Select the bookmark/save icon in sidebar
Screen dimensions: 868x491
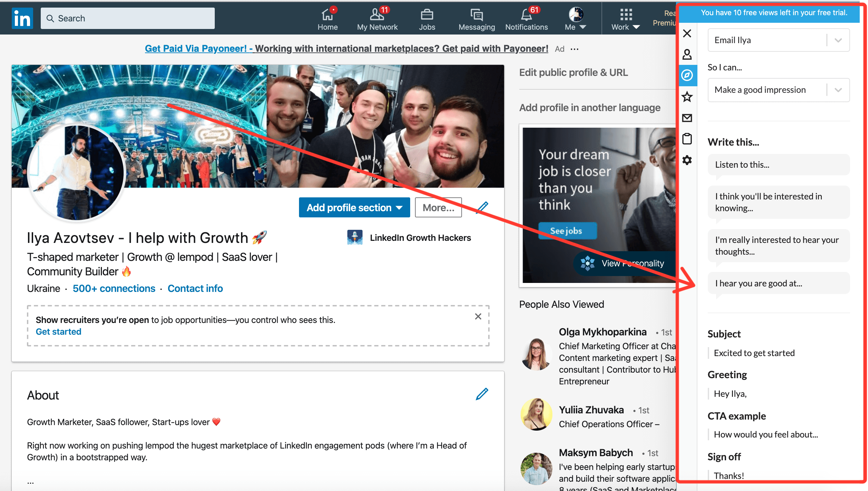click(x=687, y=97)
